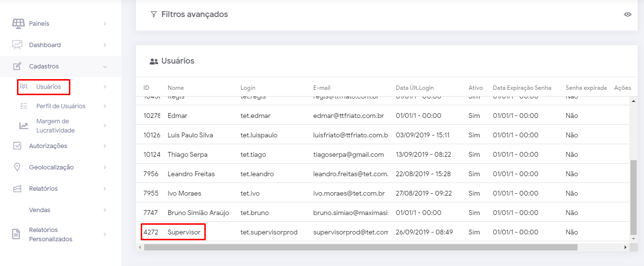Viewport: 644px width, 266px height.
Task: Click the Painéis solar panel icon
Action: (18, 23)
